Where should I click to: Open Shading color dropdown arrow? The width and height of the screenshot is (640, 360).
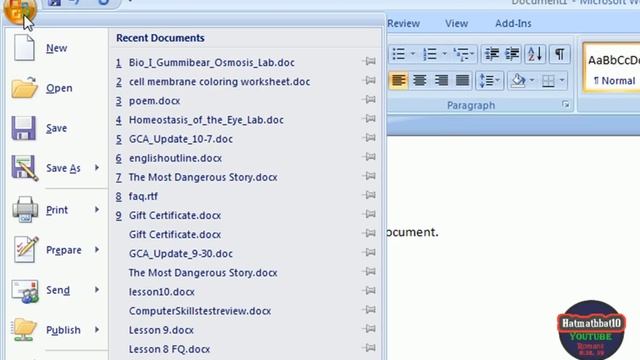pos(532,80)
